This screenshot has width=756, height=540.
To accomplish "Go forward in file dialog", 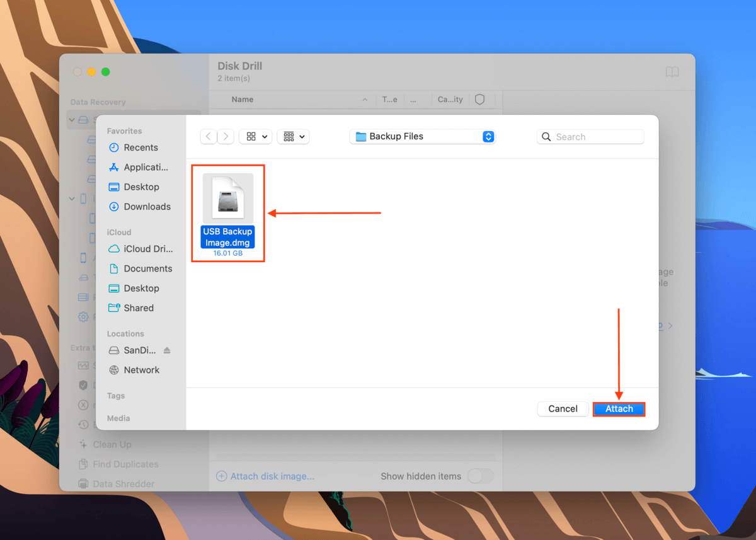I will coord(226,136).
